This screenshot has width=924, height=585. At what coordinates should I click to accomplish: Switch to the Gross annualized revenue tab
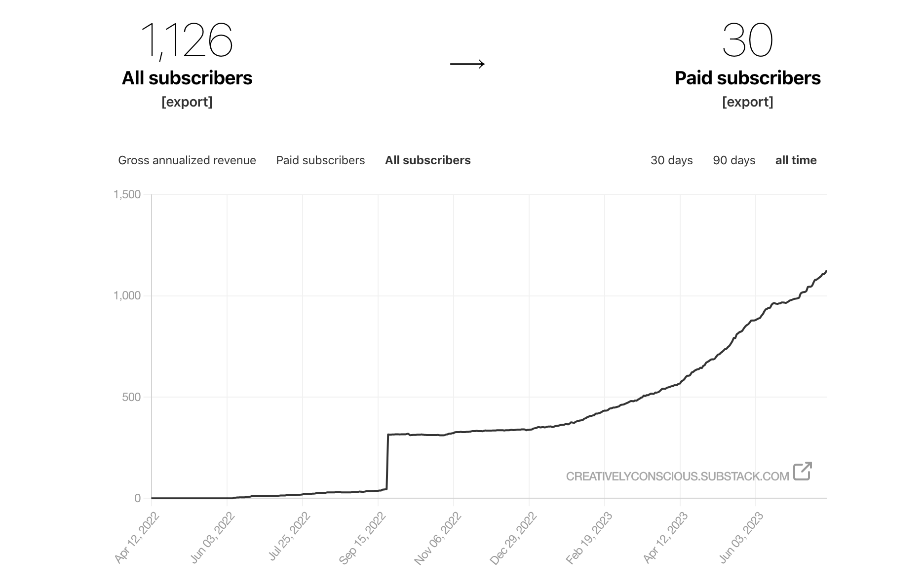click(187, 160)
